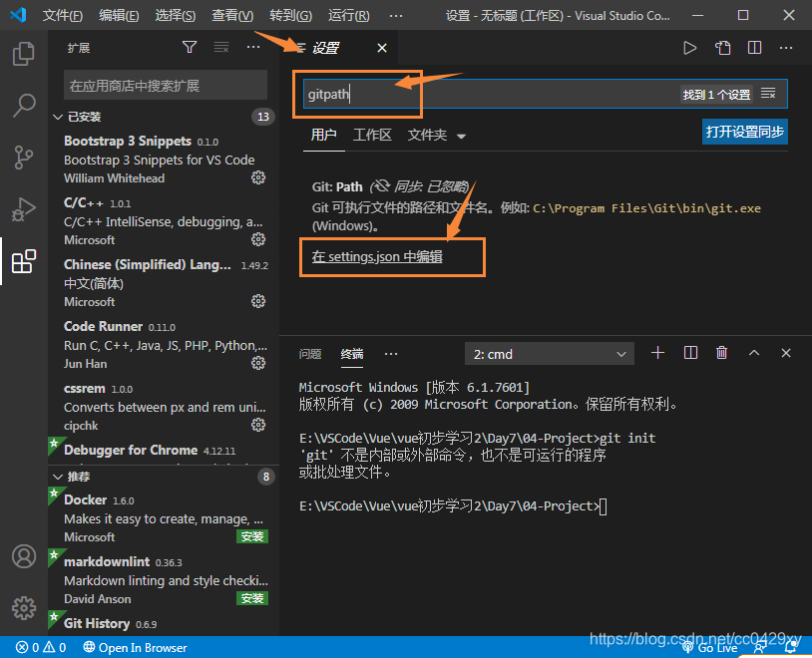
Task: Select Debugger for Chrome extension entry
Action: pos(164,452)
